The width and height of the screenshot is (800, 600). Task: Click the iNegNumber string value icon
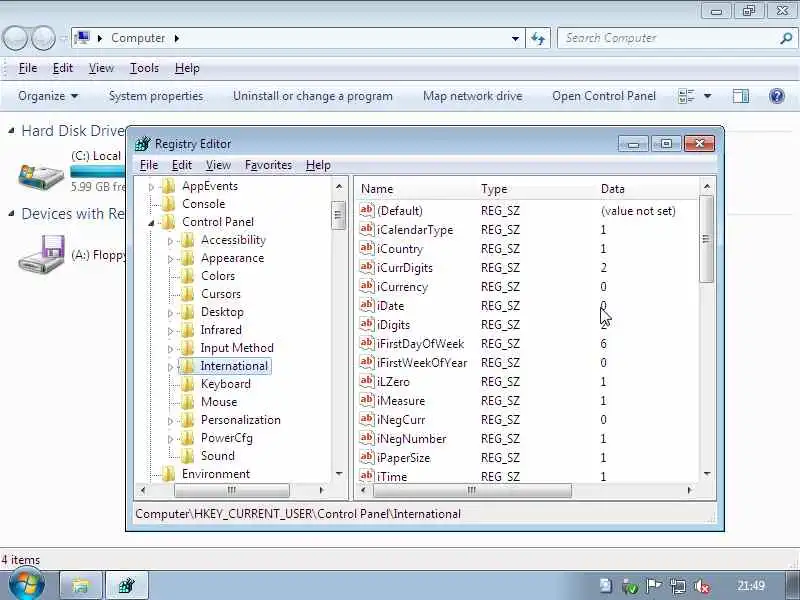click(x=366, y=438)
